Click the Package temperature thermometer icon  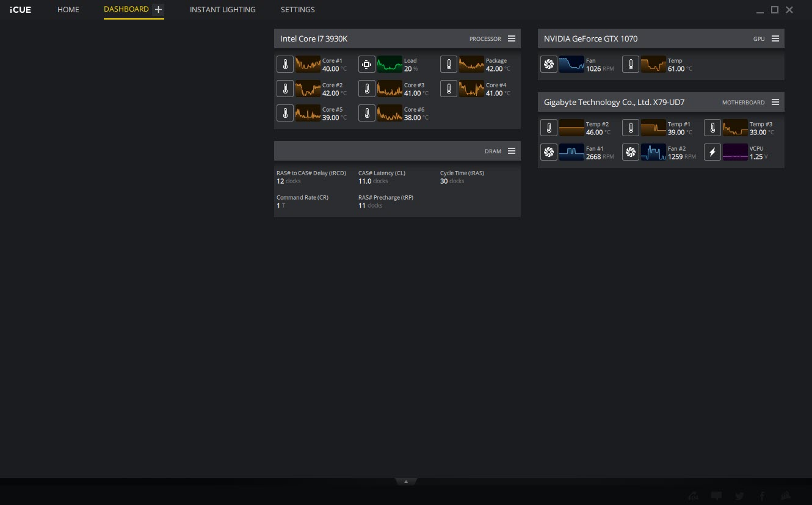[x=449, y=64]
